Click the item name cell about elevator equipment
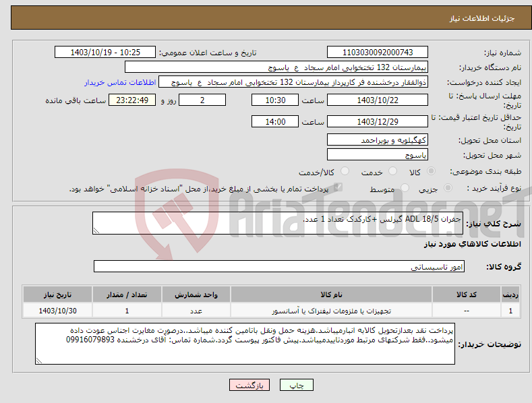The image size is (532, 403). tap(331, 311)
